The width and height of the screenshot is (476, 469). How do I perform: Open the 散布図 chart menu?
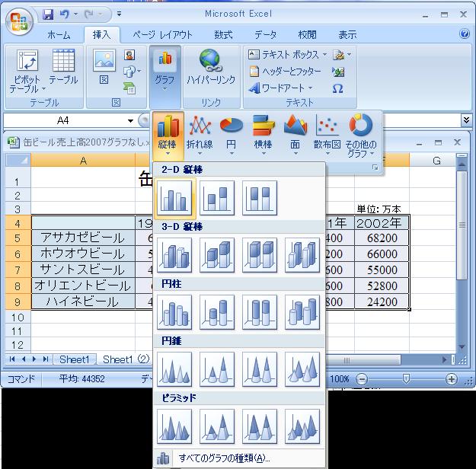[327, 135]
